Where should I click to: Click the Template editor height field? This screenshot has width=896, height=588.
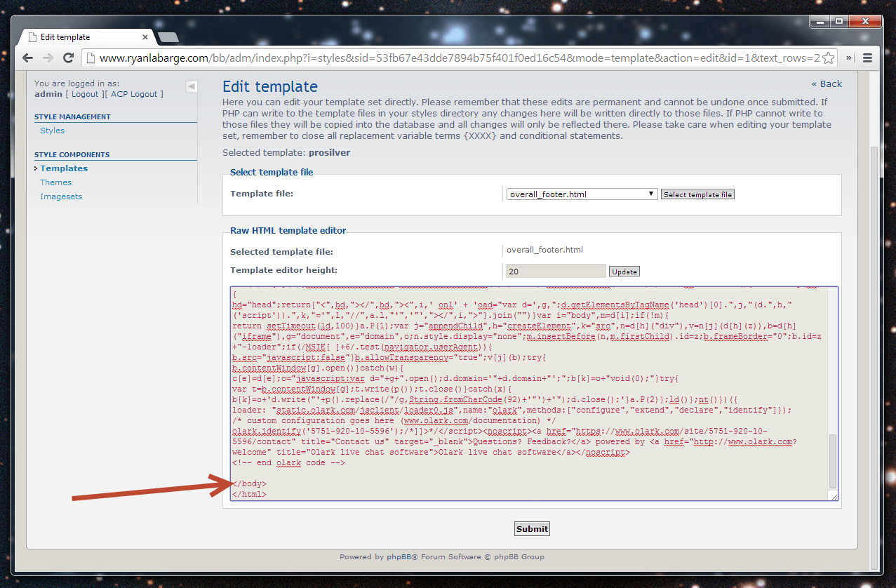(x=555, y=272)
